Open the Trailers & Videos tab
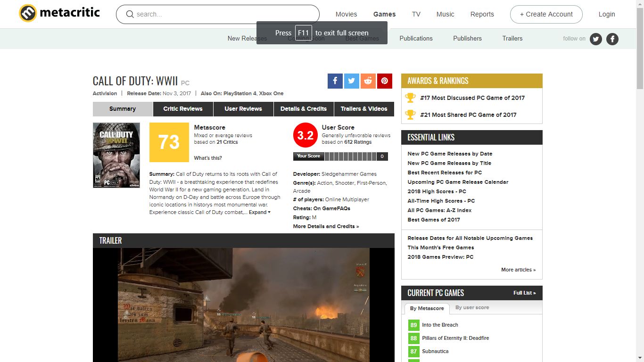Screen dimensions: 644x362 (x=364, y=109)
